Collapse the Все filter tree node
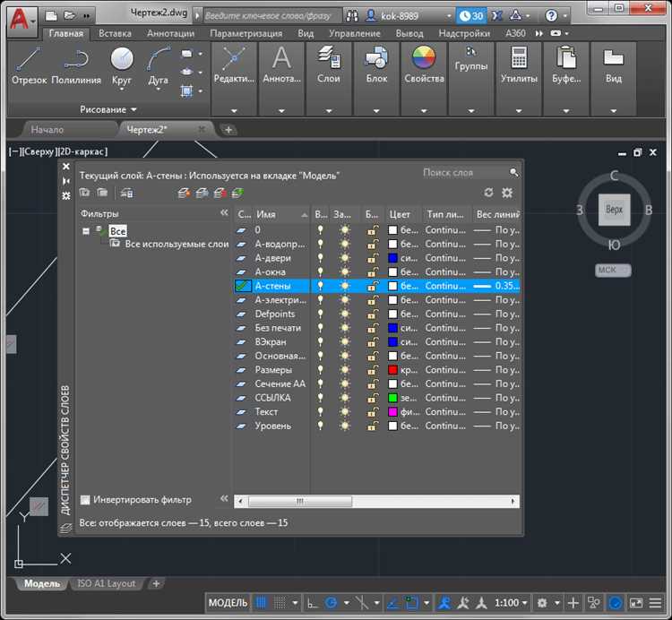Viewport: 672px width, 620px height. click(86, 231)
